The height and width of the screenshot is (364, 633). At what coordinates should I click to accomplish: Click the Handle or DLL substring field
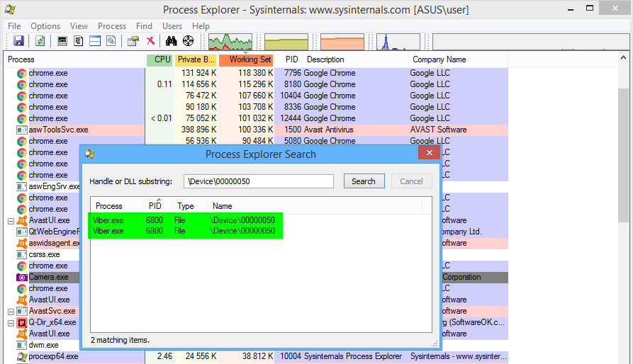(x=259, y=181)
